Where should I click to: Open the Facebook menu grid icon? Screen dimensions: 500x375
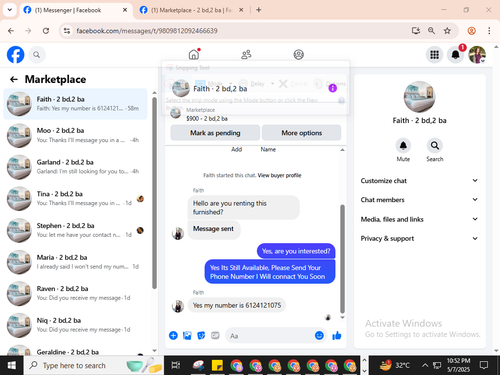(x=434, y=55)
